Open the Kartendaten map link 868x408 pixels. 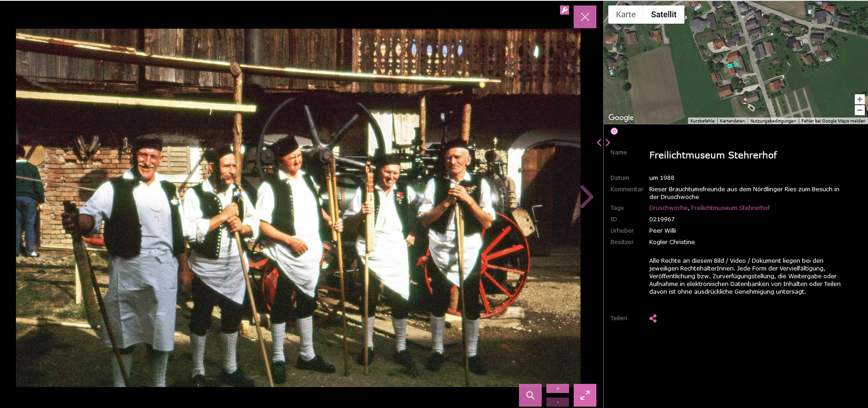coord(732,121)
